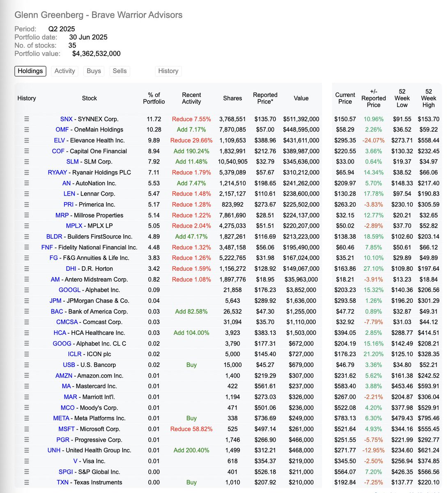Follow the GOOGL ticker link
Viewport: 448px width, 493px height.
70,290
